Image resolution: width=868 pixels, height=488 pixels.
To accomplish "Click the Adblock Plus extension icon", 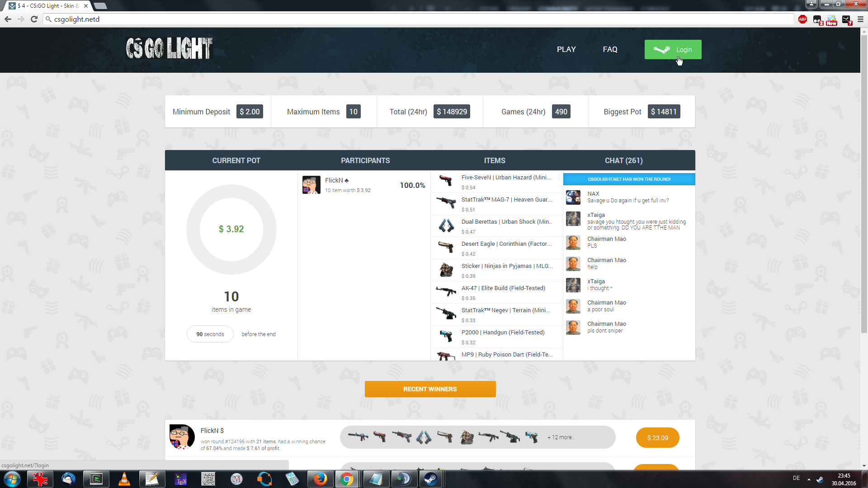I will (802, 19).
